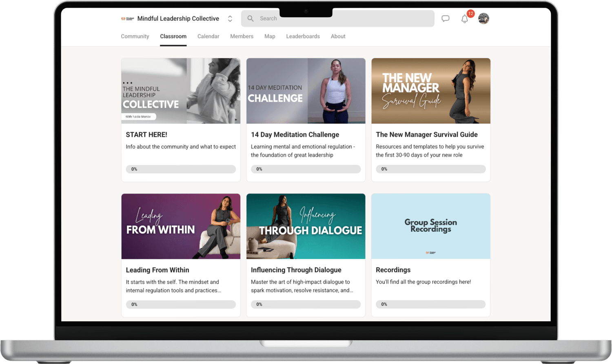Viewport: 612px width, 364px height.
Task: Click the Influencing Through Dialogue cover image
Action: pos(306,226)
